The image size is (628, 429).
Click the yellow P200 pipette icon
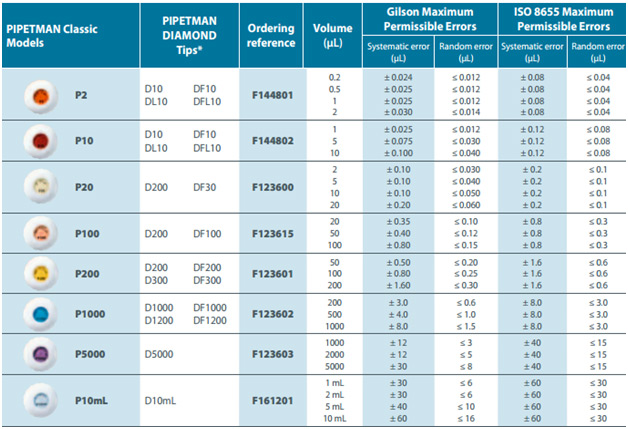(x=43, y=272)
